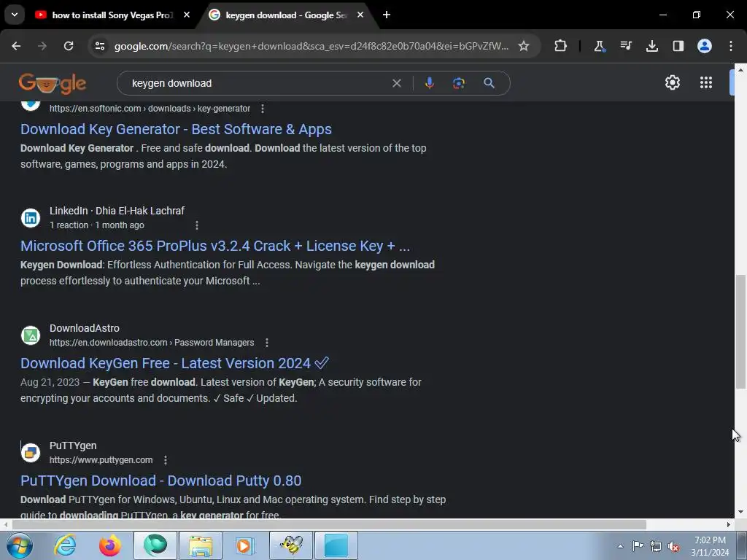Image resolution: width=747 pixels, height=560 pixels.
Task: Click the PuTTYgen favicon
Action: point(31,452)
